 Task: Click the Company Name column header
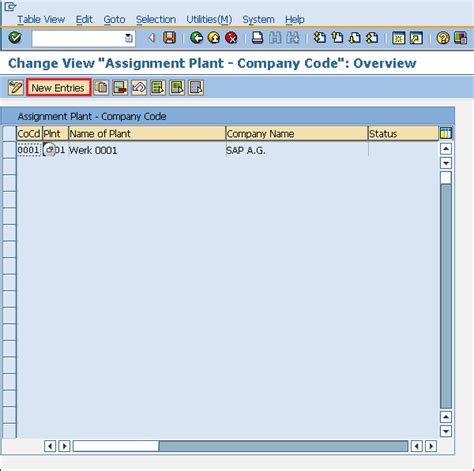[297, 133]
